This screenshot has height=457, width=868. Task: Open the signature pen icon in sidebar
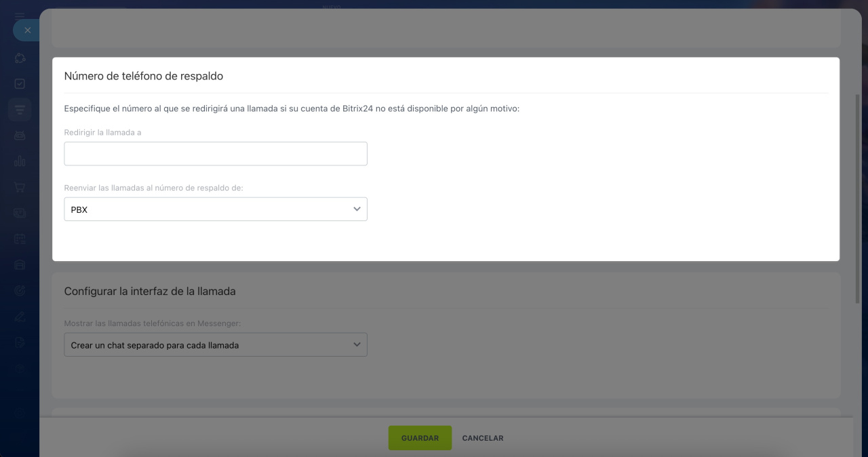[x=20, y=317]
